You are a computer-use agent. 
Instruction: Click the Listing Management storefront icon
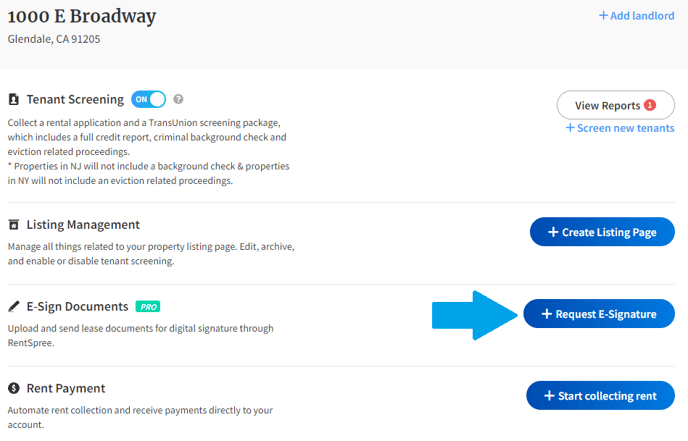[14, 225]
